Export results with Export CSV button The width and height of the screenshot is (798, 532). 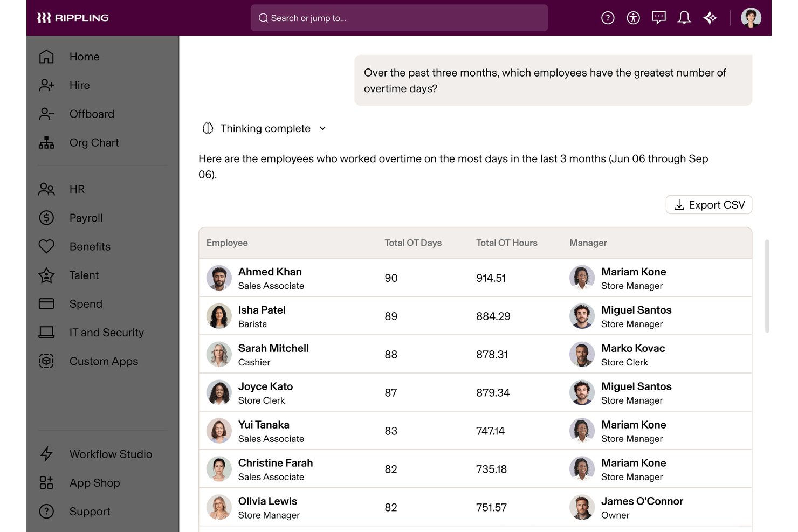pyautogui.click(x=709, y=205)
